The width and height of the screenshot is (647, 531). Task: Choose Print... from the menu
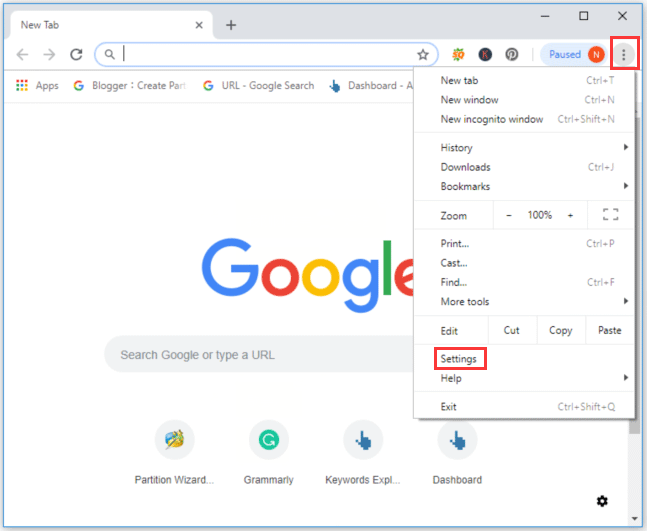tap(524, 243)
